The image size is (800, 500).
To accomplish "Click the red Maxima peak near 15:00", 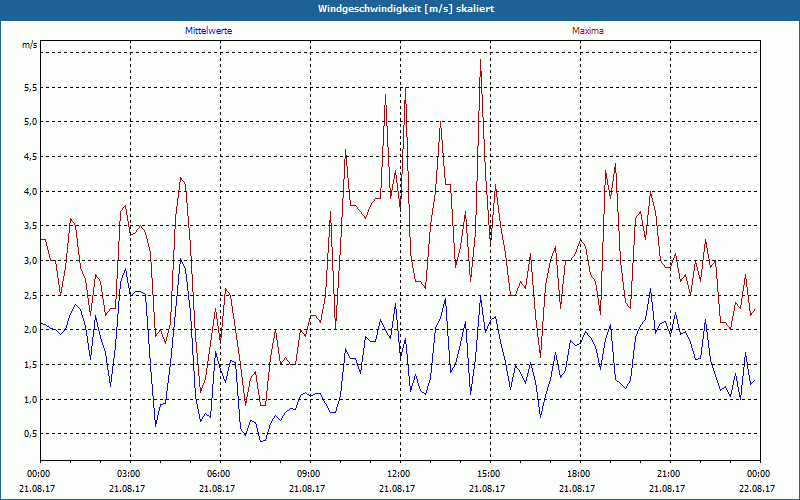I will pos(480,60).
